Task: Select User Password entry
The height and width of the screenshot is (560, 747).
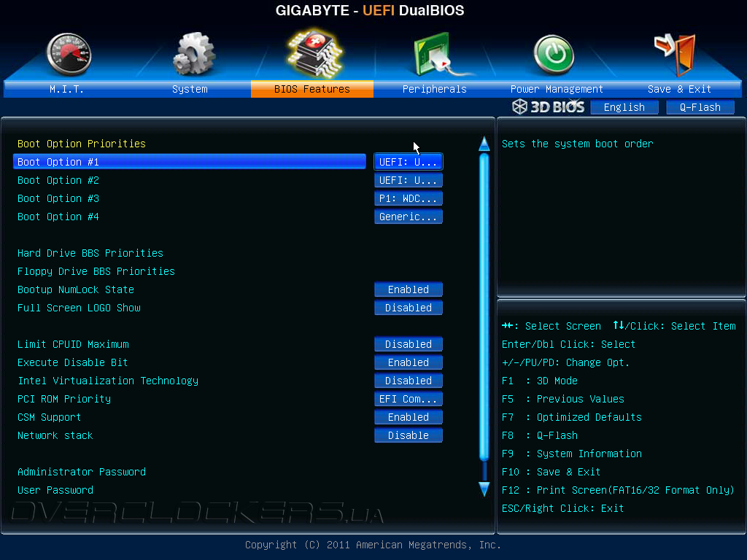Action: point(55,490)
